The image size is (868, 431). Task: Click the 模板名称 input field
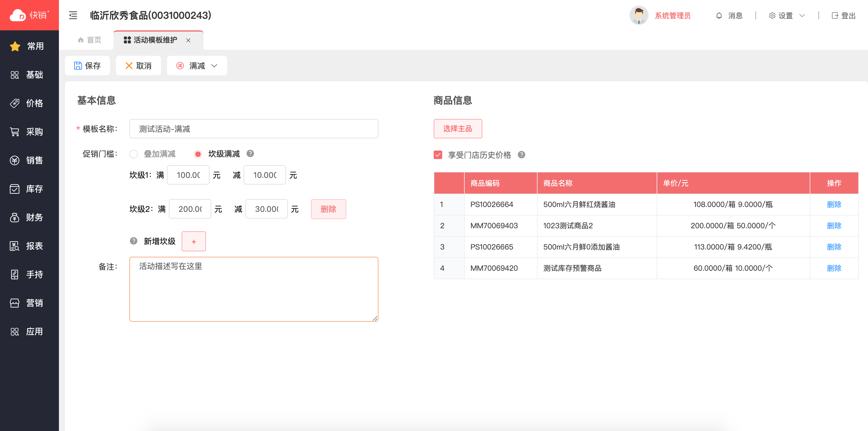pos(253,129)
